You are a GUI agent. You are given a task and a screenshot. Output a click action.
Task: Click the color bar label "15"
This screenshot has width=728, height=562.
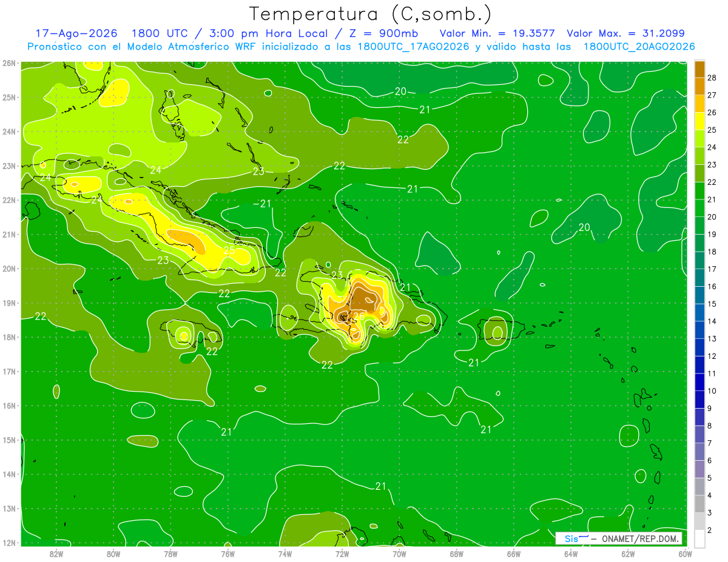(712, 304)
